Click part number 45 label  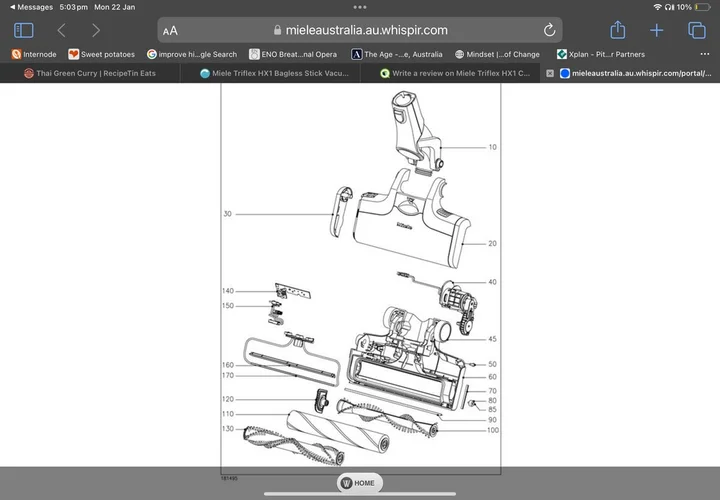[x=492, y=339]
